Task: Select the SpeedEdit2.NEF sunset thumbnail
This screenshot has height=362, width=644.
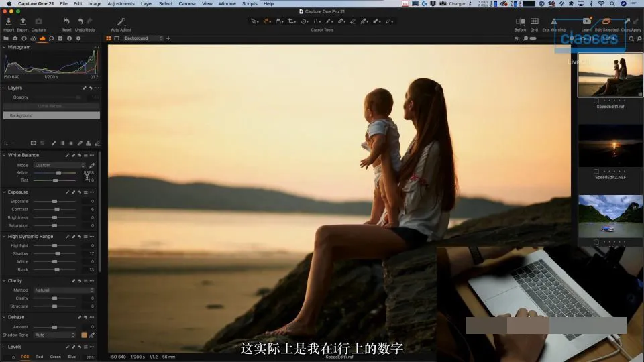Action: (x=610, y=145)
